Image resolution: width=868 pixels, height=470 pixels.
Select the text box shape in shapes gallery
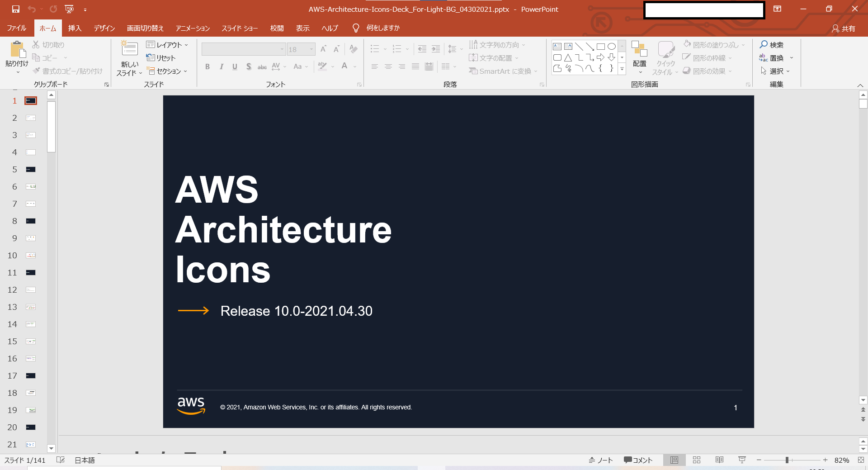[x=557, y=47]
